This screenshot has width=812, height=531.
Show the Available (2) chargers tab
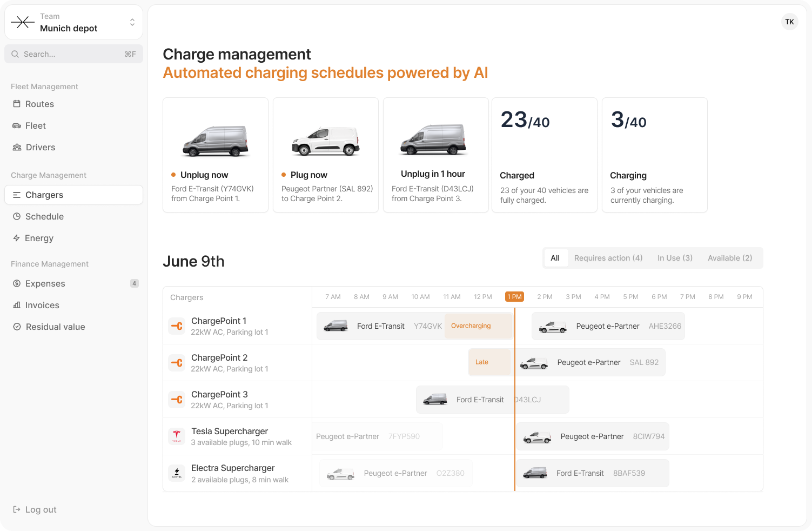coord(729,258)
